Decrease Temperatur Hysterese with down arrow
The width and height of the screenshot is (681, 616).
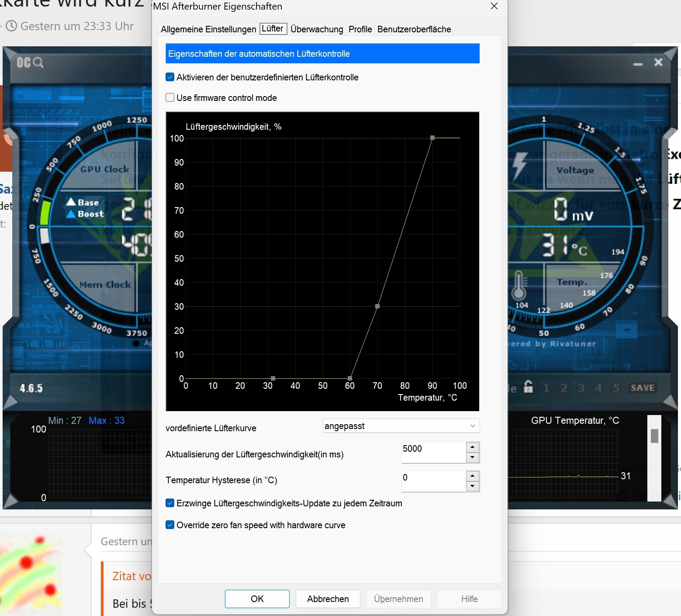click(473, 487)
